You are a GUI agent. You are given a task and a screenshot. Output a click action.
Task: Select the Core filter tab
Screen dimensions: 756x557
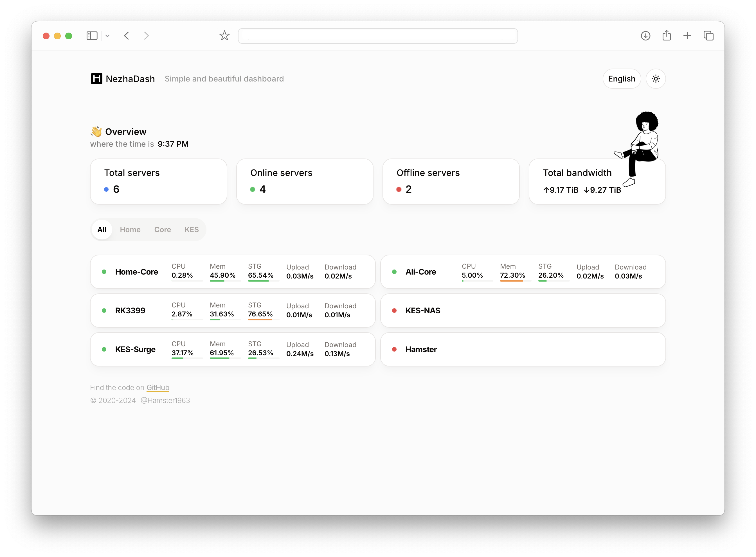pos(162,230)
